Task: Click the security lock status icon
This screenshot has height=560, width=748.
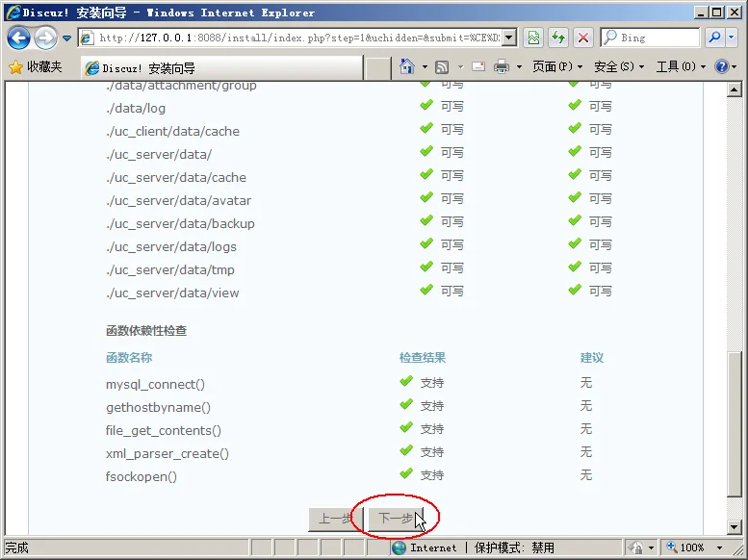Action: click(636, 547)
